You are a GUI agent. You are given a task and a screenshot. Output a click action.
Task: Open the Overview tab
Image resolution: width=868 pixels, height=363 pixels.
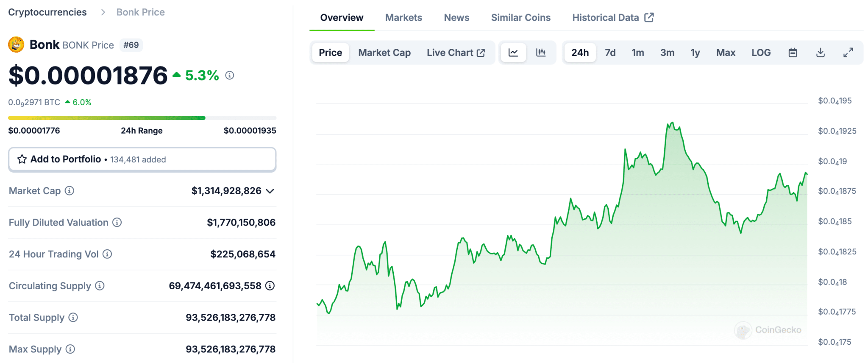click(x=342, y=17)
